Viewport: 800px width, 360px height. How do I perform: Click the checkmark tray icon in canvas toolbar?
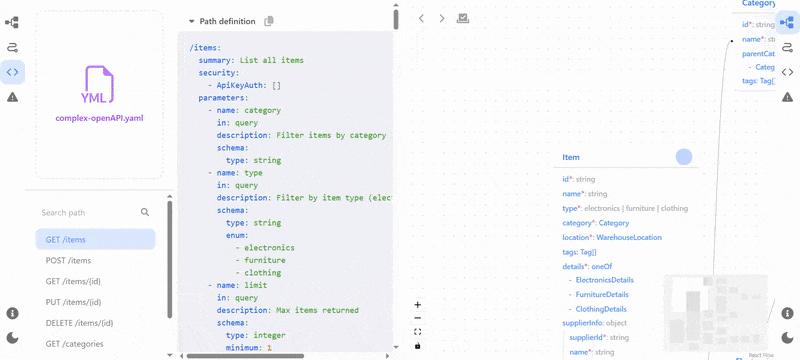pos(463,18)
